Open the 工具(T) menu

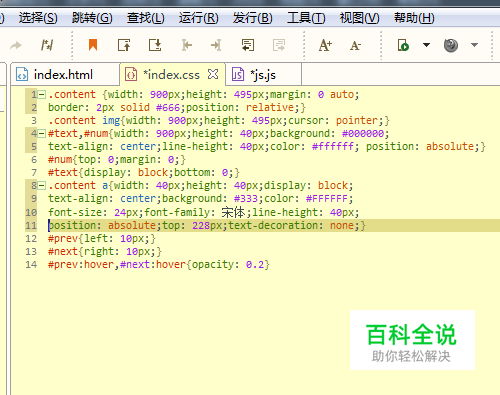[x=306, y=18]
